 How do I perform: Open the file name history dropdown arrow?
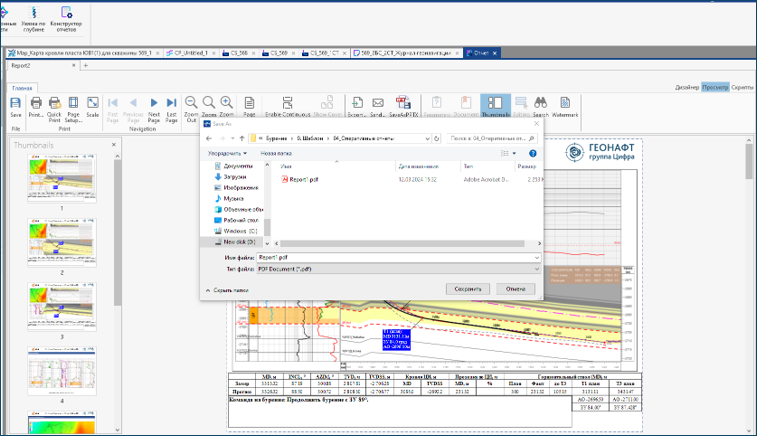(536, 258)
